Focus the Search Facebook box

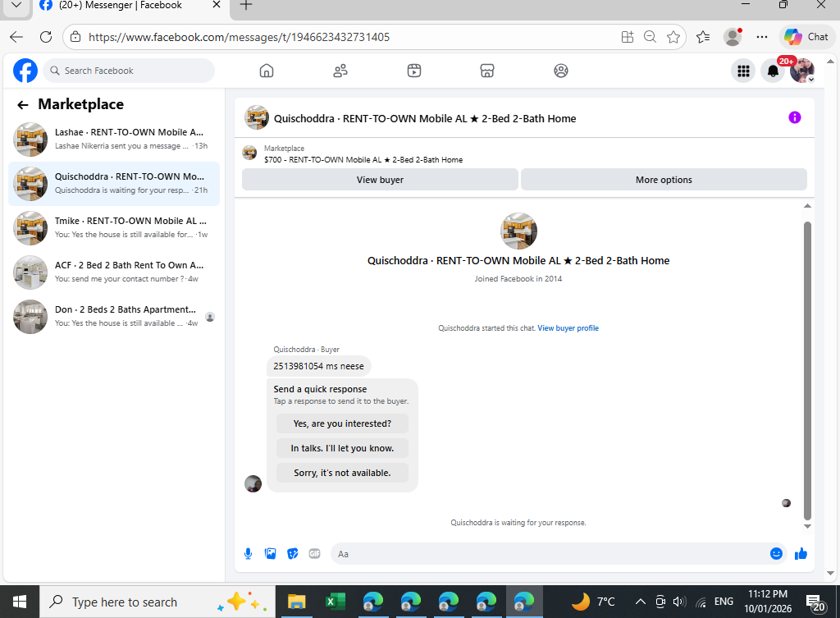[129, 71]
